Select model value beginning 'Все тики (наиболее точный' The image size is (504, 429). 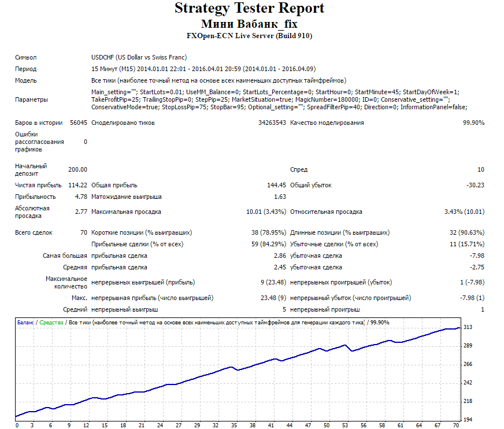point(218,80)
